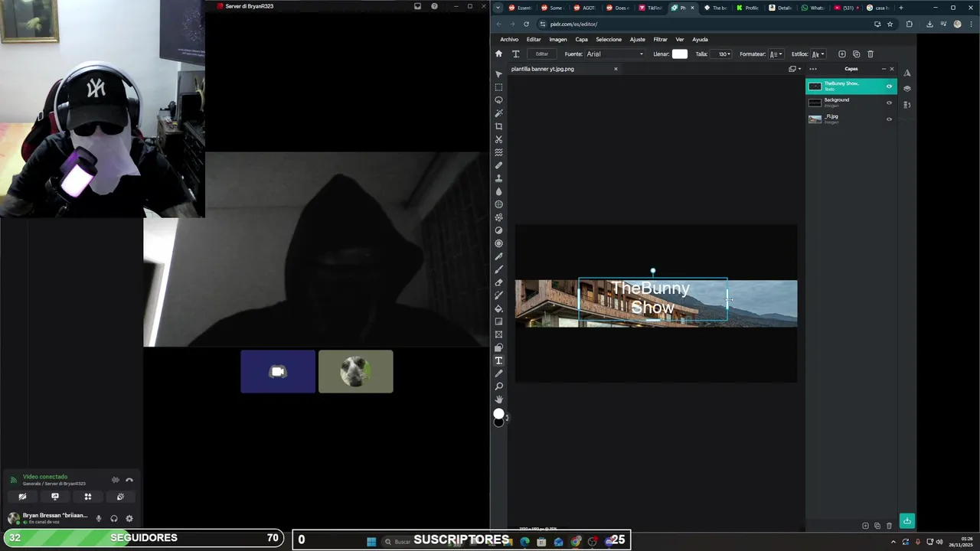Viewport: 980px width, 551px height.
Task: Open the Imagen menu
Action: (x=558, y=39)
